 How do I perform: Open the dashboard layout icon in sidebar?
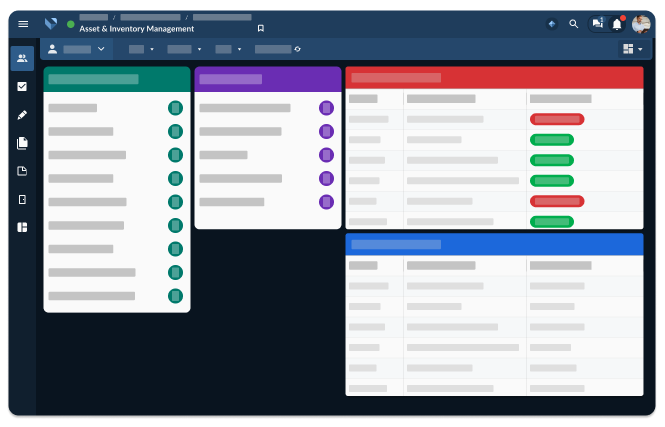coord(22,227)
